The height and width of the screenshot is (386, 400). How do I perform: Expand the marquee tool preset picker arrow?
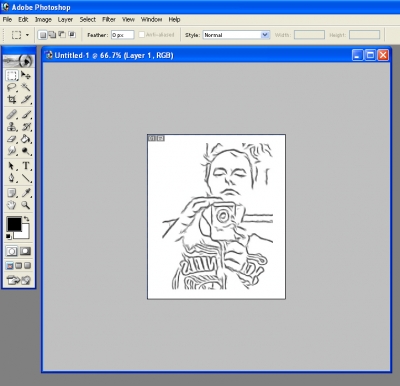click(x=27, y=35)
